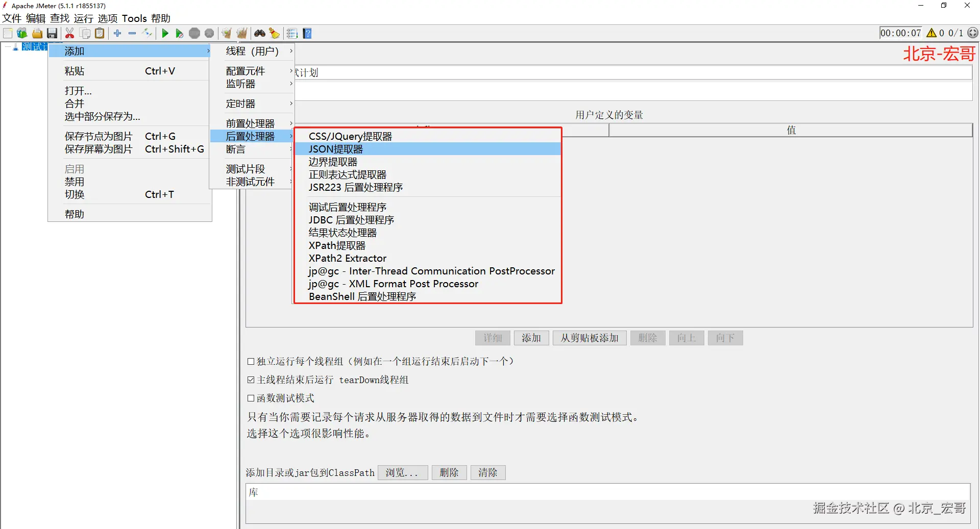Expand the 线程（用户） submenu

point(253,51)
